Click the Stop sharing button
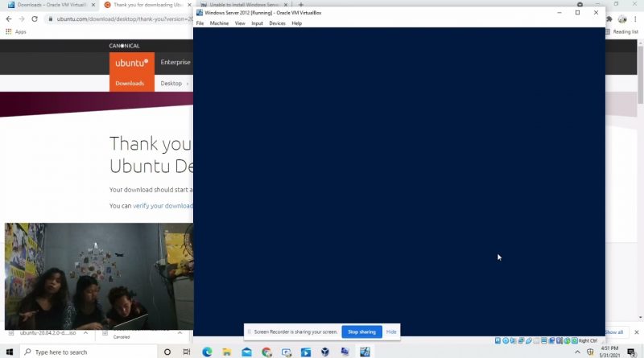 [x=361, y=331]
